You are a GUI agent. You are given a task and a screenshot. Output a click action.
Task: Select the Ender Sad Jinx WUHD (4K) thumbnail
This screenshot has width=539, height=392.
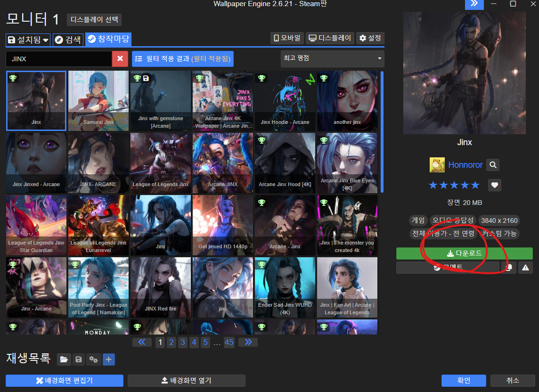tap(285, 287)
